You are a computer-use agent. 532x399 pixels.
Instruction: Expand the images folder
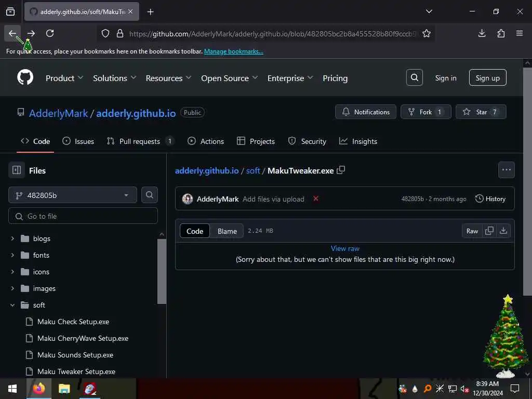coord(12,288)
